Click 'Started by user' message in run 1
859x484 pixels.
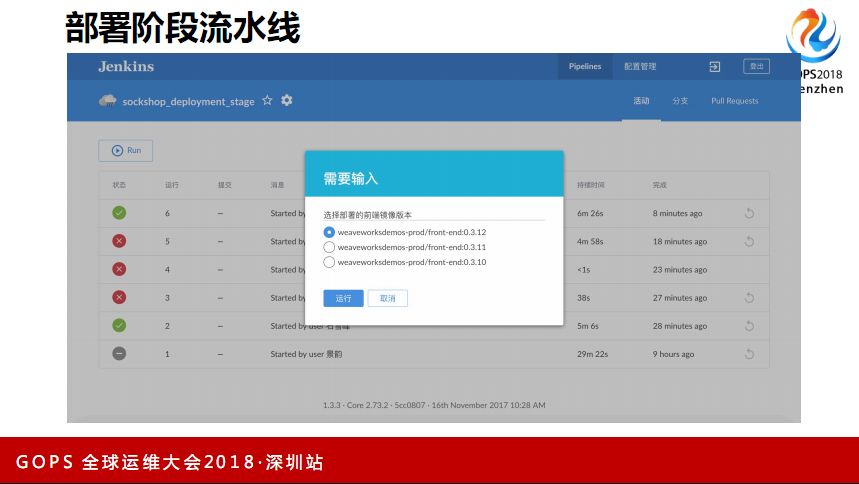(306, 354)
